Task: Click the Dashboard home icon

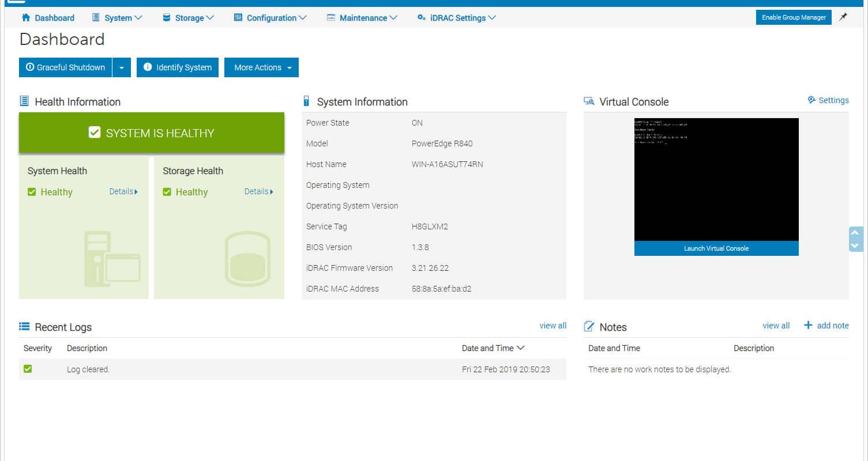Action: pyautogui.click(x=25, y=18)
